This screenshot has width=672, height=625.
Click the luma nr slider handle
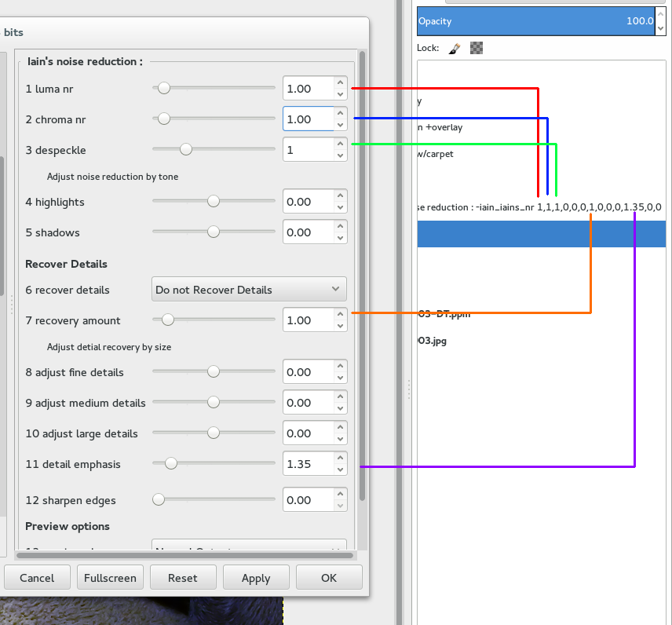[x=164, y=89]
